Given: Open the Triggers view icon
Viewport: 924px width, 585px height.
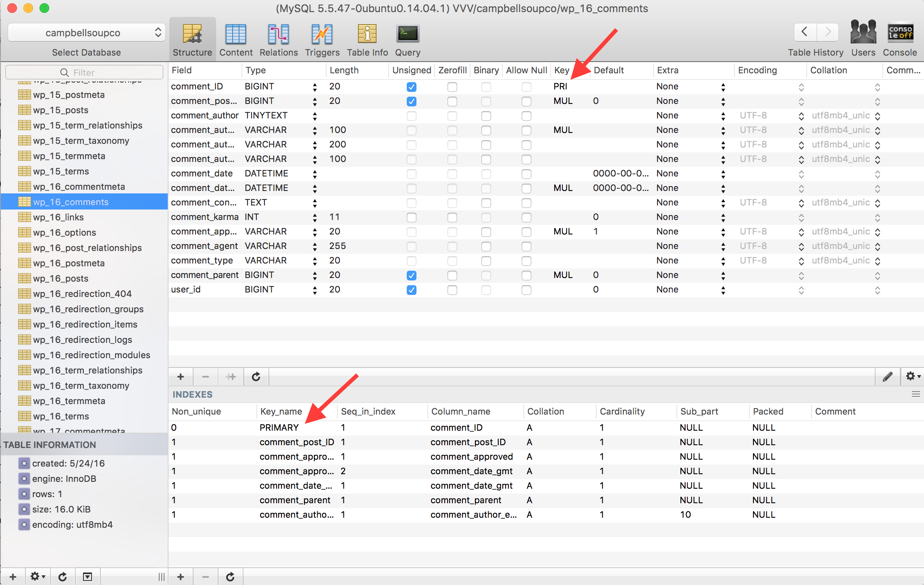Looking at the screenshot, I should click(x=322, y=34).
